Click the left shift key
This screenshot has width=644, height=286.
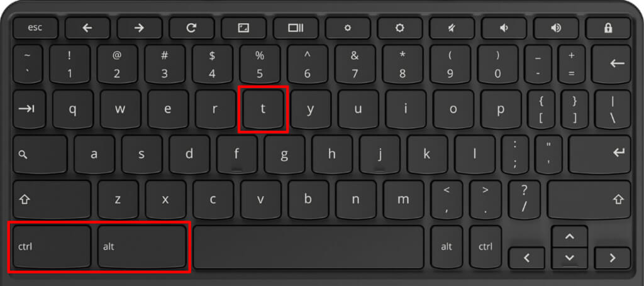(x=52, y=200)
